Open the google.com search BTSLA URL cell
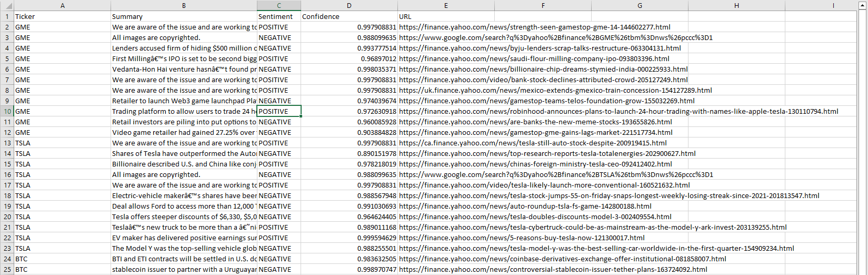 556,174
